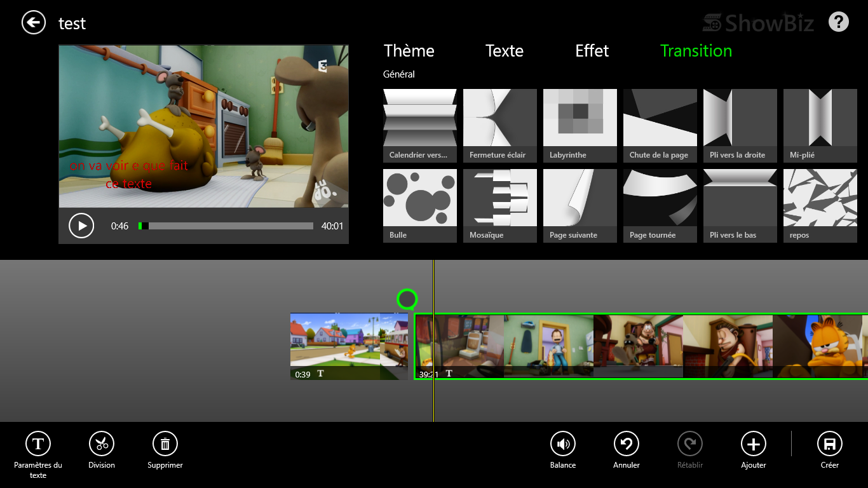The height and width of the screenshot is (488, 868).
Task: Undo with the Annuler button
Action: click(627, 444)
